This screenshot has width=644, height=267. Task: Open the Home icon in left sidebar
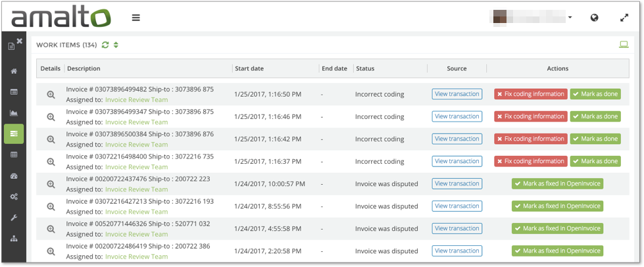(x=13, y=71)
